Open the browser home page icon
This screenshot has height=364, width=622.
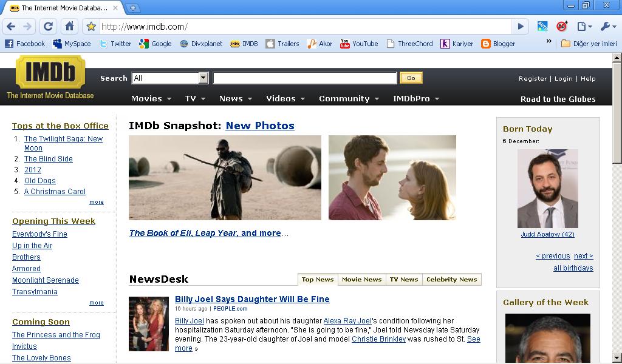coord(69,27)
